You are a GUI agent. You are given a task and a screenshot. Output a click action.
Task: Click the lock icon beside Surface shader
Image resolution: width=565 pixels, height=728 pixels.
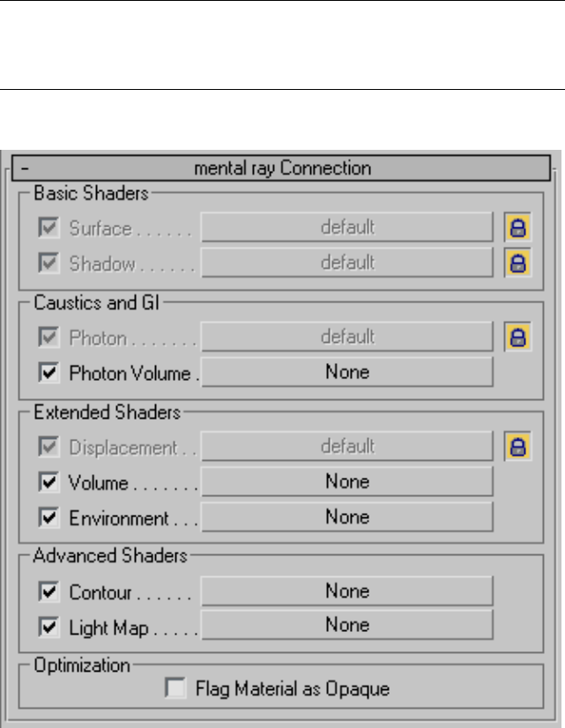pyautogui.click(x=520, y=227)
